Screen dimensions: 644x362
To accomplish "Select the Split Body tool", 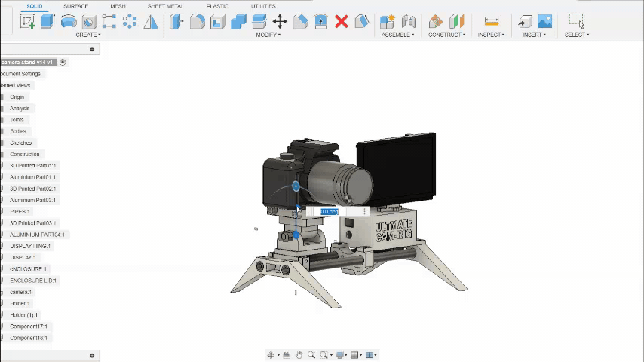I will tap(259, 21).
